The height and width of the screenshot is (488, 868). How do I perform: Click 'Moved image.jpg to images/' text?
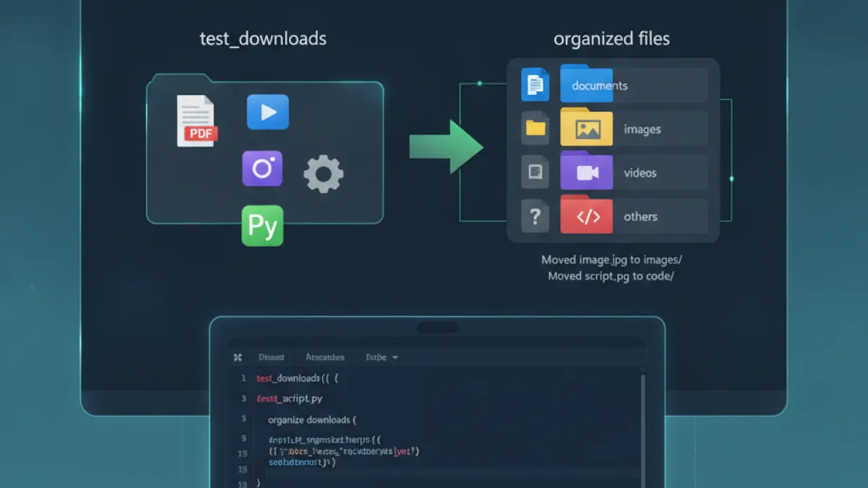coord(612,260)
